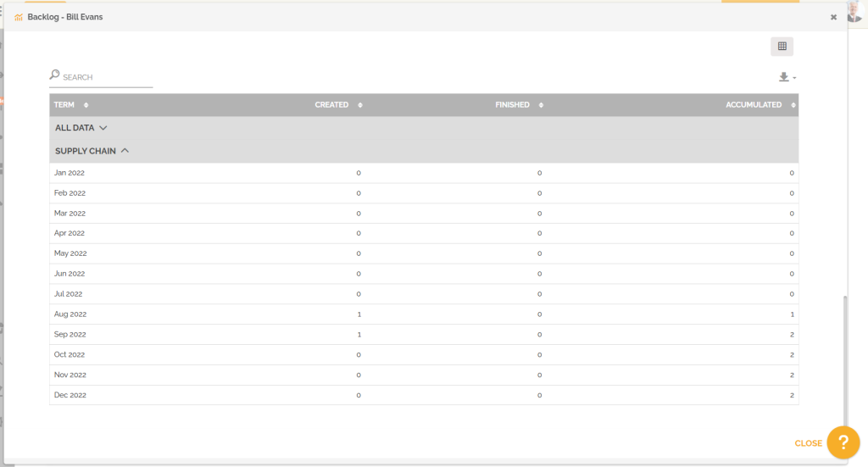Open the download export dropdown
Screen dimensions: 868x467
pos(787,77)
